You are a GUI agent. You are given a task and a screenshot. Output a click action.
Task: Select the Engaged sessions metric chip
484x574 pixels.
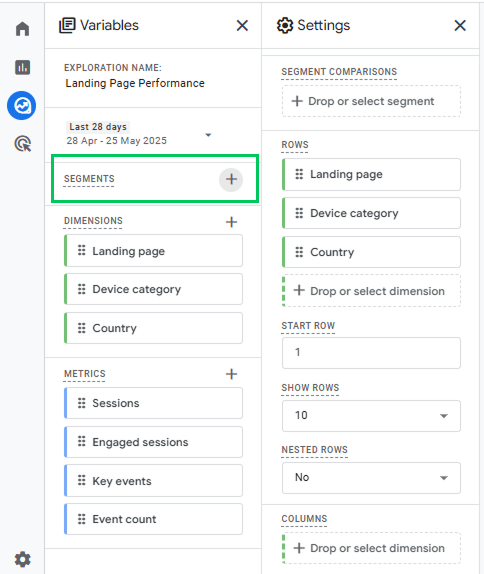point(153,442)
